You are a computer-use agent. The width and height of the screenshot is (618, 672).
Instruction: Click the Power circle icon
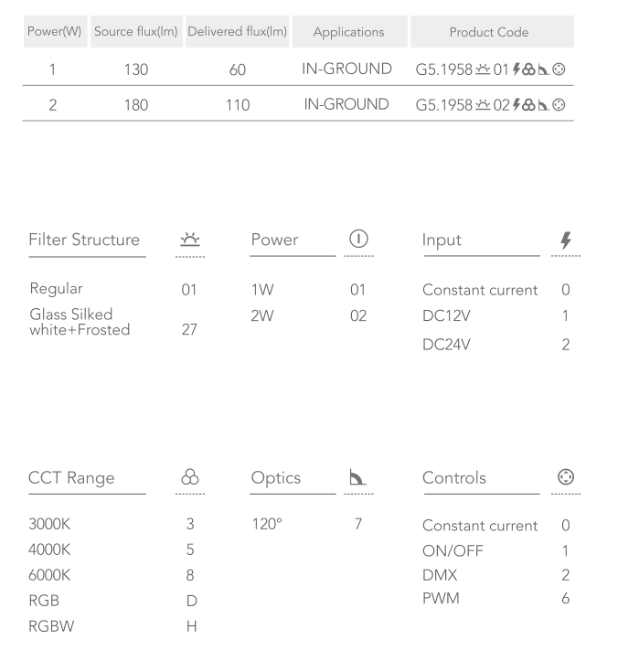pos(357,240)
